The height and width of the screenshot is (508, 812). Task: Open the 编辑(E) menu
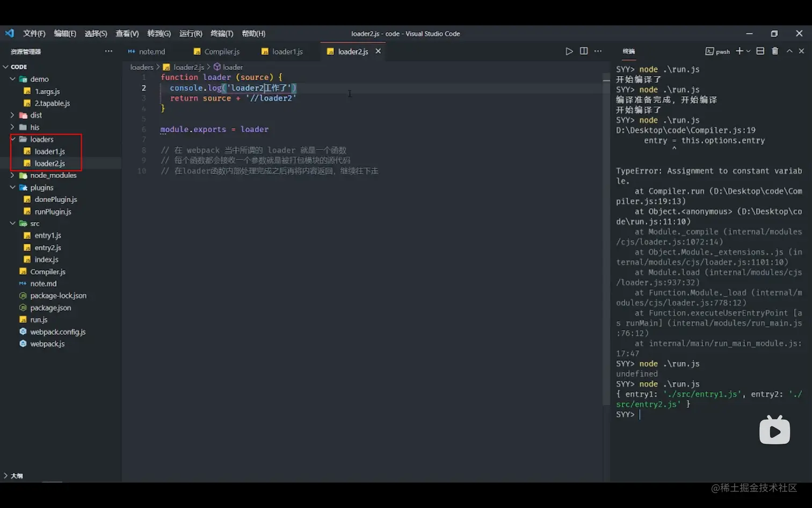pos(65,33)
